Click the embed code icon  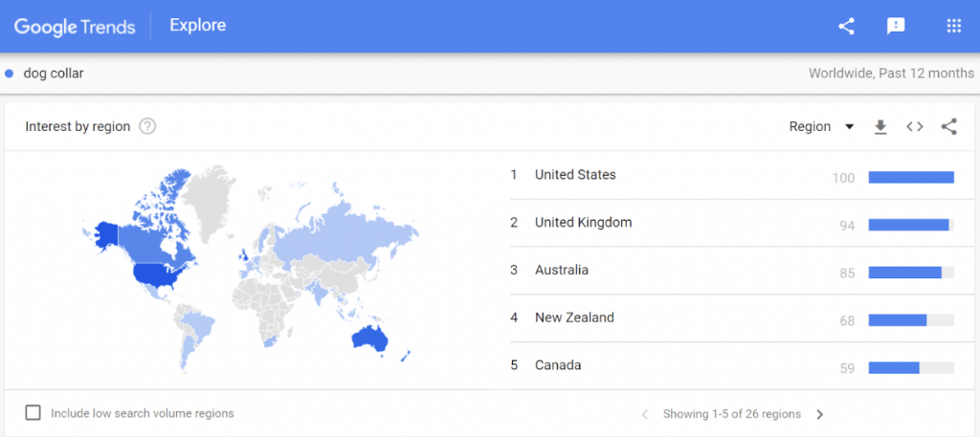point(915,127)
